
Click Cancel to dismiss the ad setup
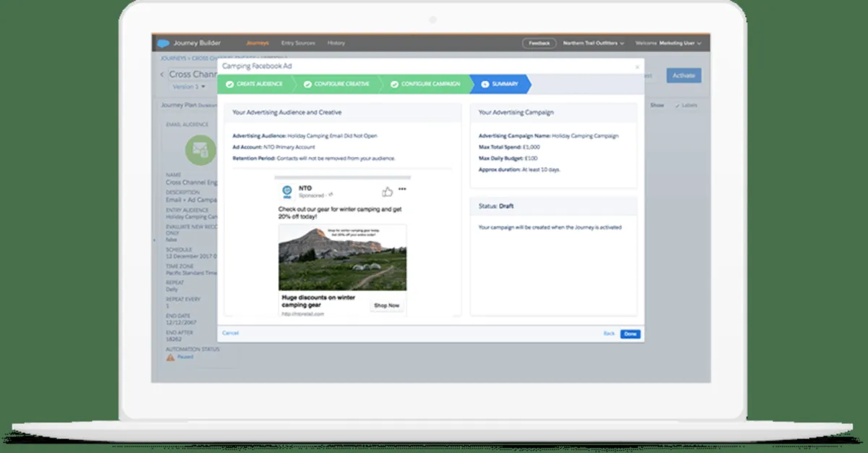[231, 333]
